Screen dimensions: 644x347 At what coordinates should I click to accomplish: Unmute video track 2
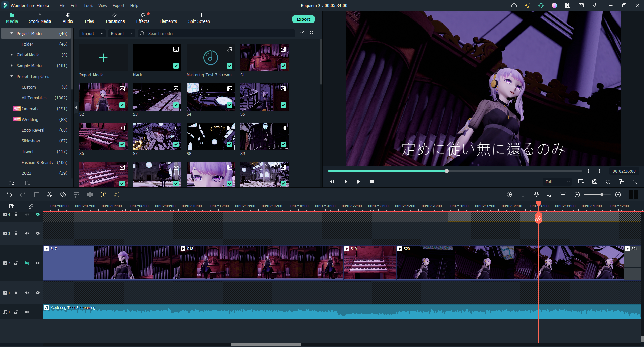(27, 263)
